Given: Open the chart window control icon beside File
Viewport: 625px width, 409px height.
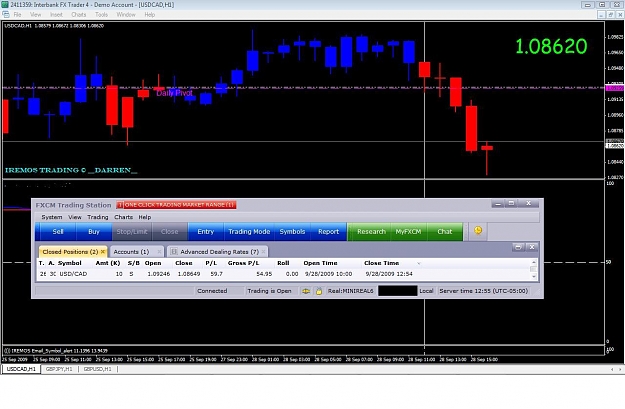Looking at the screenshot, I should pos(6,14).
